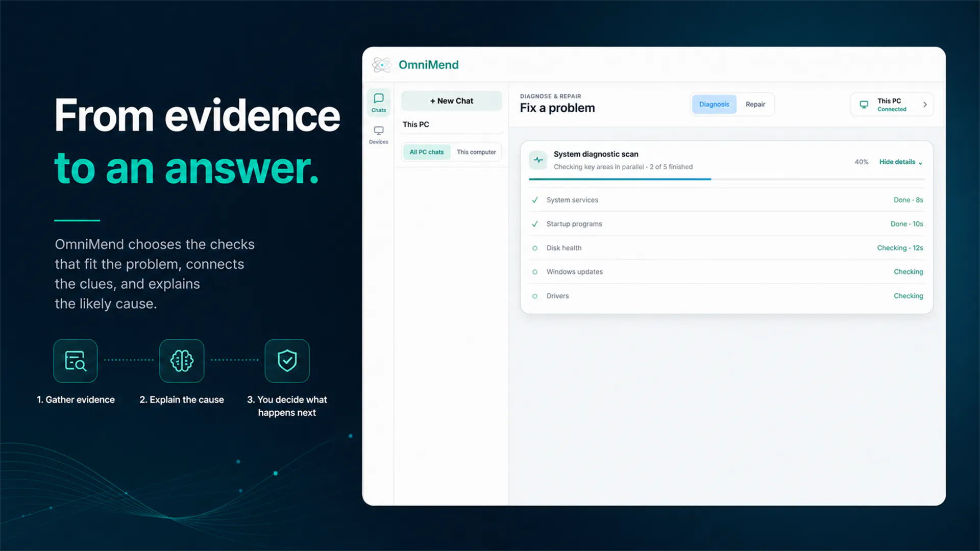Viewport: 980px width, 551px height.
Task: Switch to the Diagnosis tab
Action: click(x=714, y=105)
